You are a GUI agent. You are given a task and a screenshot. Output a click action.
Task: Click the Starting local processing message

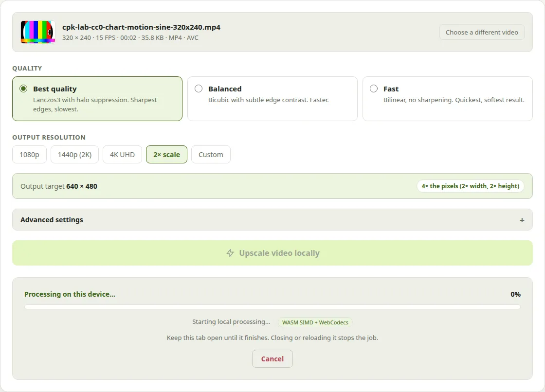pyautogui.click(x=231, y=322)
